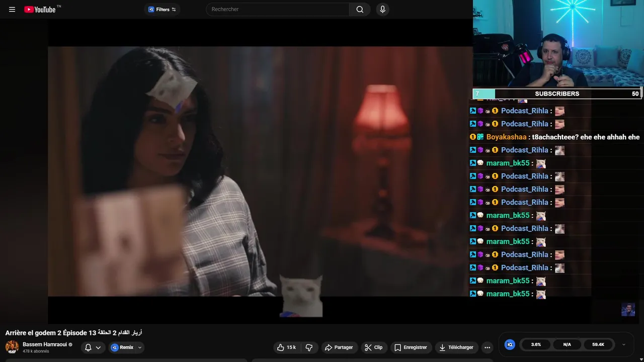
Task: Click Partager to share the video
Action: click(x=339, y=347)
